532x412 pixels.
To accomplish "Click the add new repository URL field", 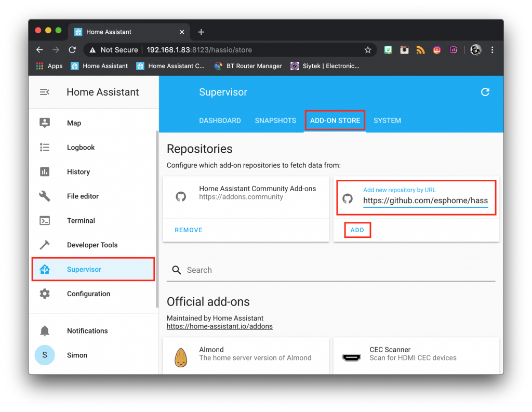I will pyautogui.click(x=425, y=201).
